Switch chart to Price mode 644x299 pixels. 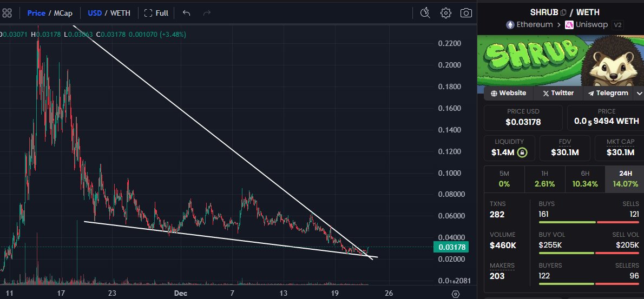pos(36,13)
